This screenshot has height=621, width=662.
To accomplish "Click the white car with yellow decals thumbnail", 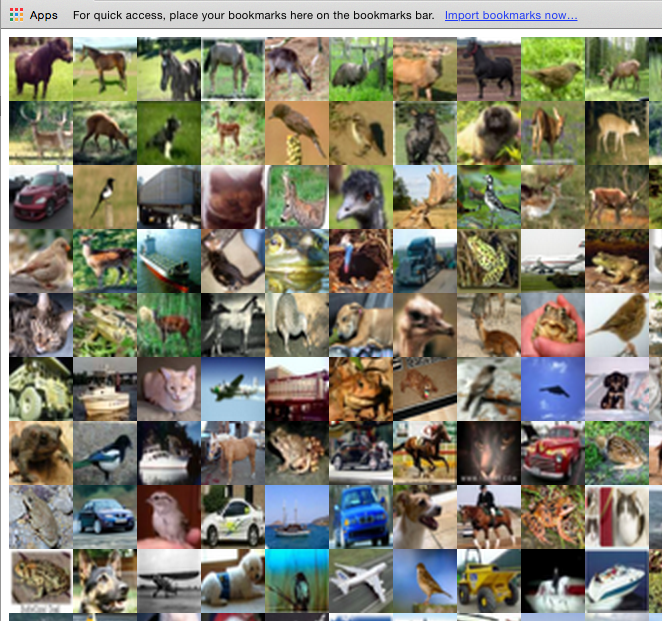I will pyautogui.click(x=233, y=517).
